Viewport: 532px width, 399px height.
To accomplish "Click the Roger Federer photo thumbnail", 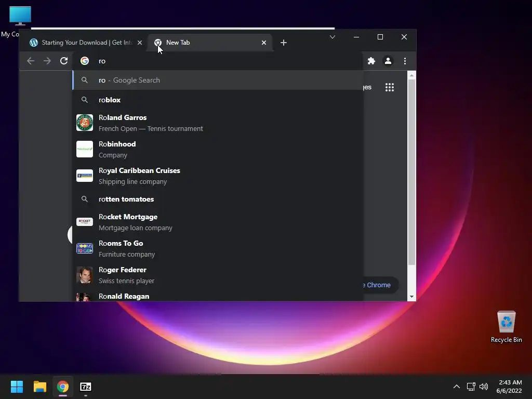I will (85, 275).
